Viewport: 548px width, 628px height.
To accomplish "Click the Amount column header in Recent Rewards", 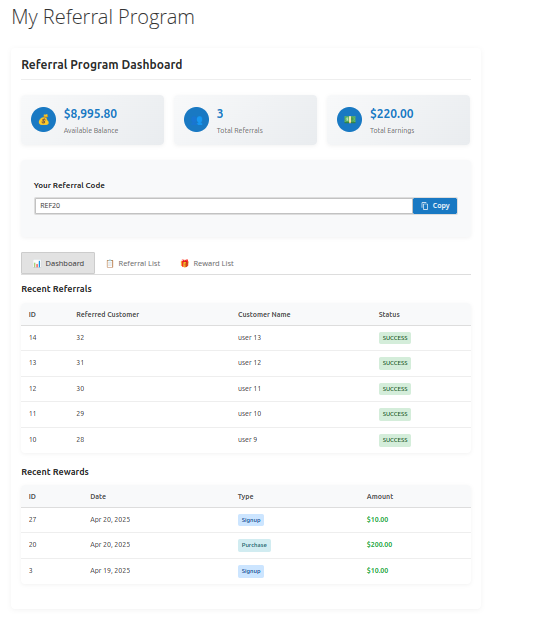I will 380,497.
